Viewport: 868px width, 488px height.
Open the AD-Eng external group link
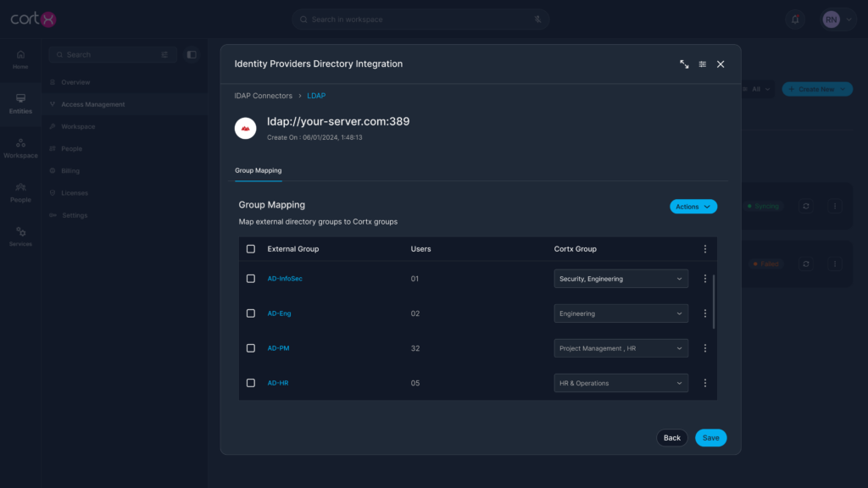279,313
